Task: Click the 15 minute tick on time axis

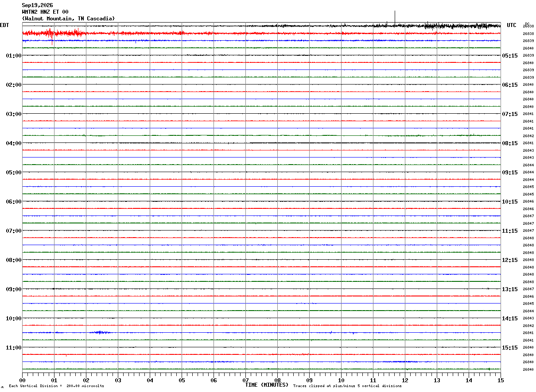Action: pos(500,380)
